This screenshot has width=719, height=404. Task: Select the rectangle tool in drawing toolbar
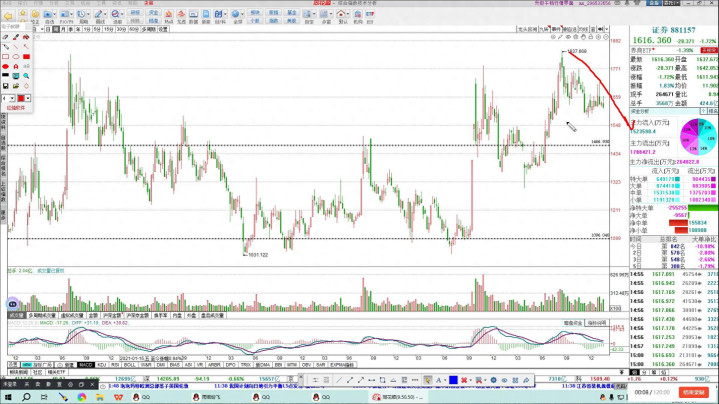[x=382, y=380]
